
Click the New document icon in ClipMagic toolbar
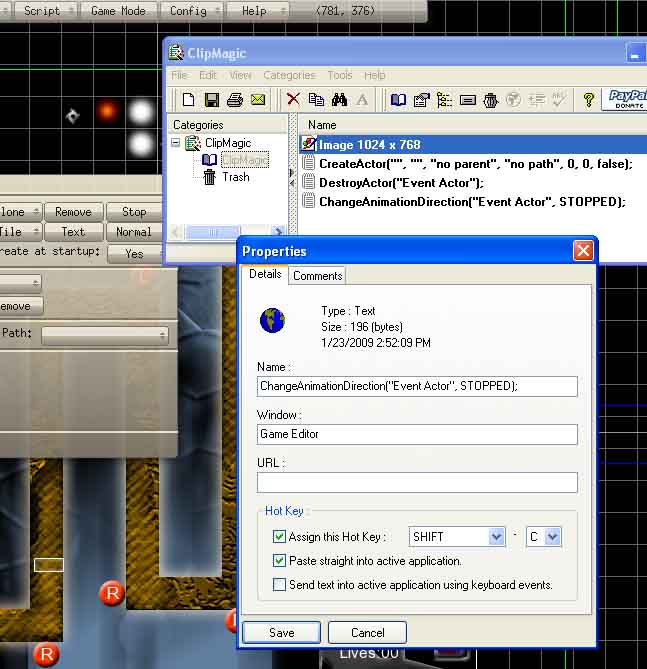[x=189, y=100]
